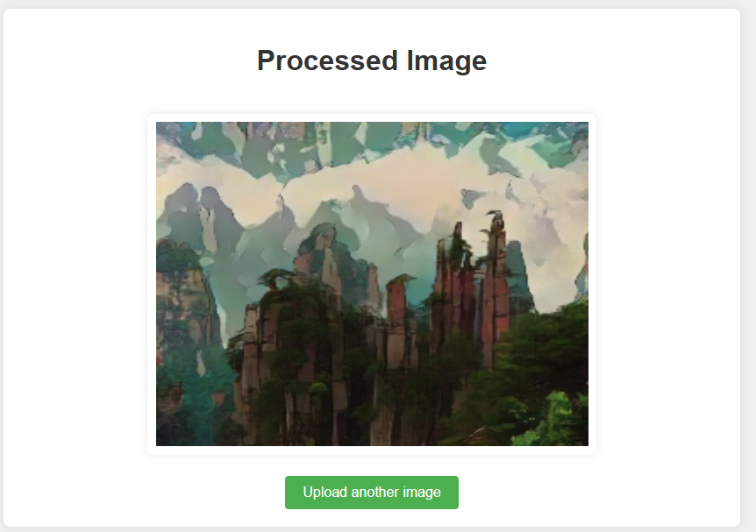756x532 pixels.
Task: Select the Processed Image heading
Action: point(372,60)
